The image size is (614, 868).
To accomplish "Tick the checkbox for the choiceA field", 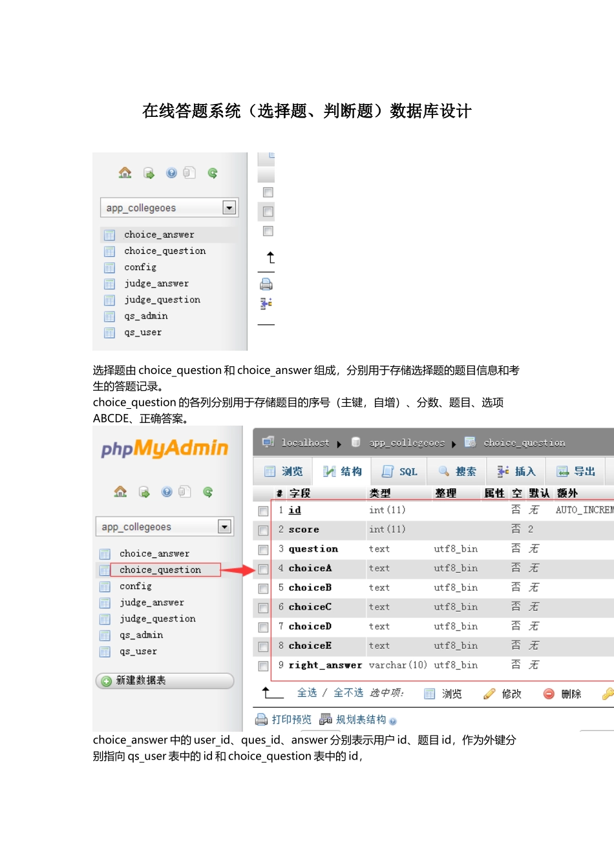I will [263, 569].
